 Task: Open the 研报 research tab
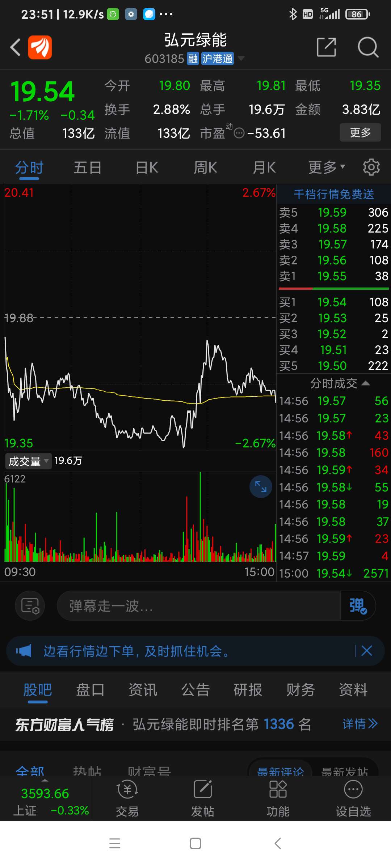click(x=248, y=690)
